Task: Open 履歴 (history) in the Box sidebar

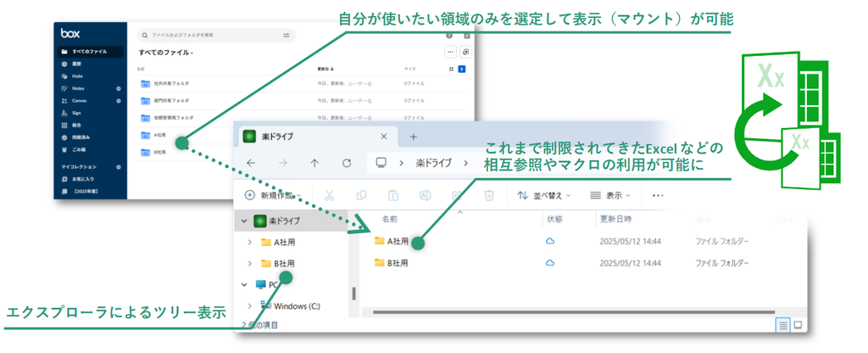Action: point(76,64)
